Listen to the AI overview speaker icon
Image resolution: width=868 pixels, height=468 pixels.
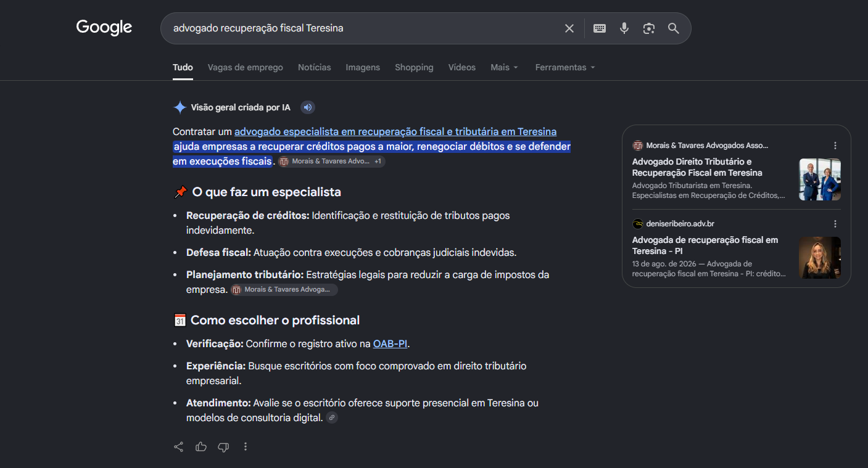click(308, 108)
